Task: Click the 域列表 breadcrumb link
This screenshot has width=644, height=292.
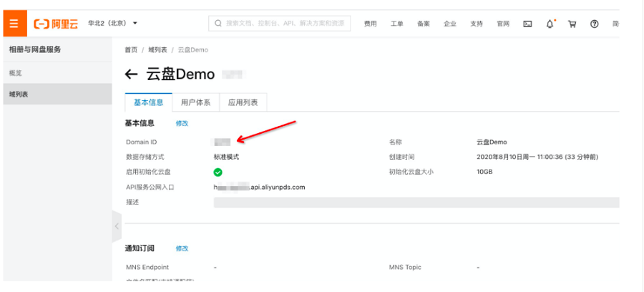Action: pyautogui.click(x=157, y=49)
